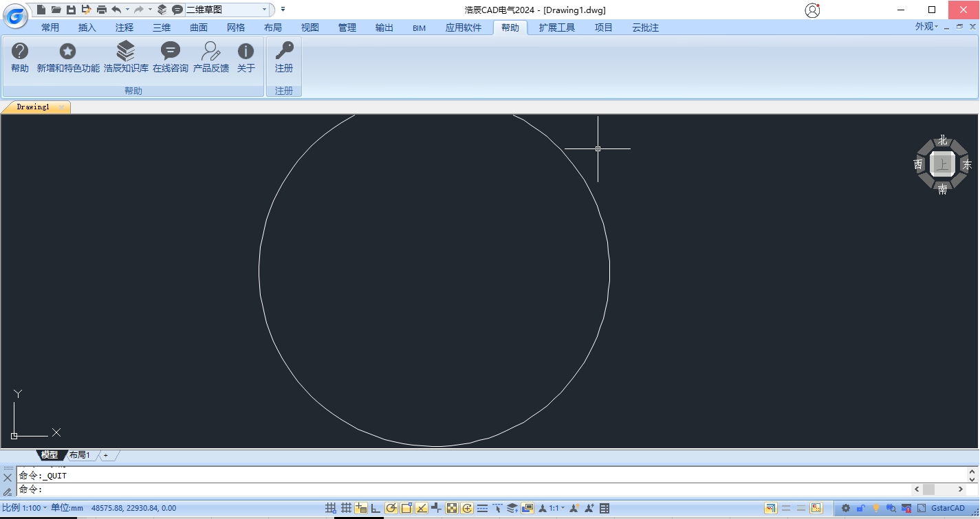Switch to the 三维 ribbon tab
The width and height of the screenshot is (980, 519).
[162, 27]
